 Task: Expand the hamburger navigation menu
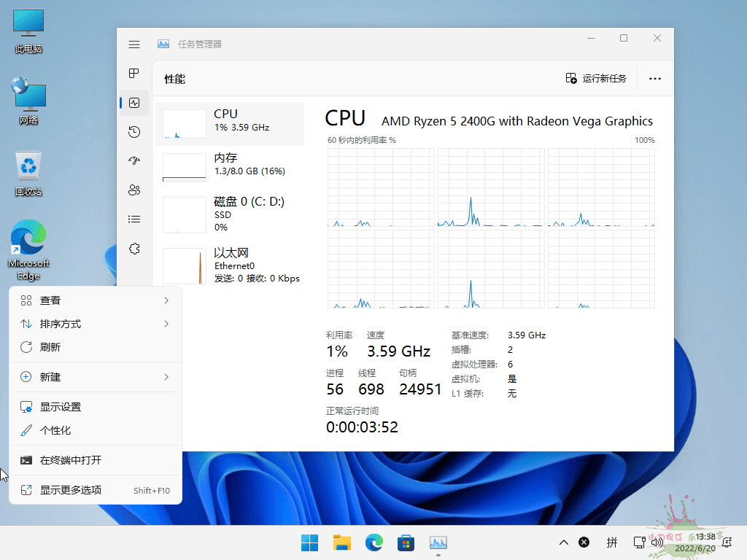click(134, 44)
